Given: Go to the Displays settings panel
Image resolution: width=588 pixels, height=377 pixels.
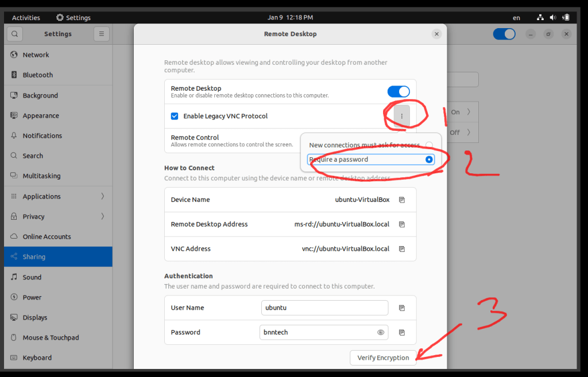Looking at the screenshot, I should coord(35,317).
